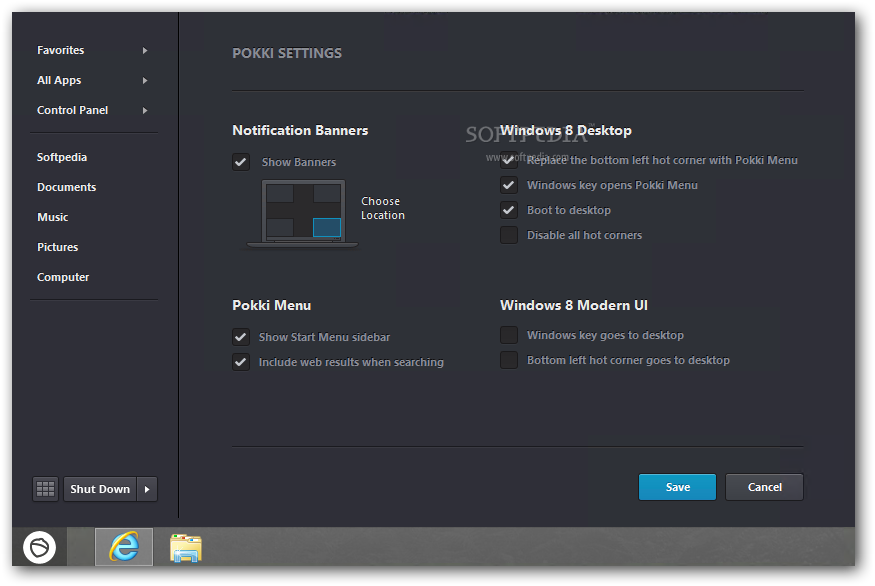The width and height of the screenshot is (875, 586).
Task: Open Control Panel menu entry
Action: click(x=73, y=111)
